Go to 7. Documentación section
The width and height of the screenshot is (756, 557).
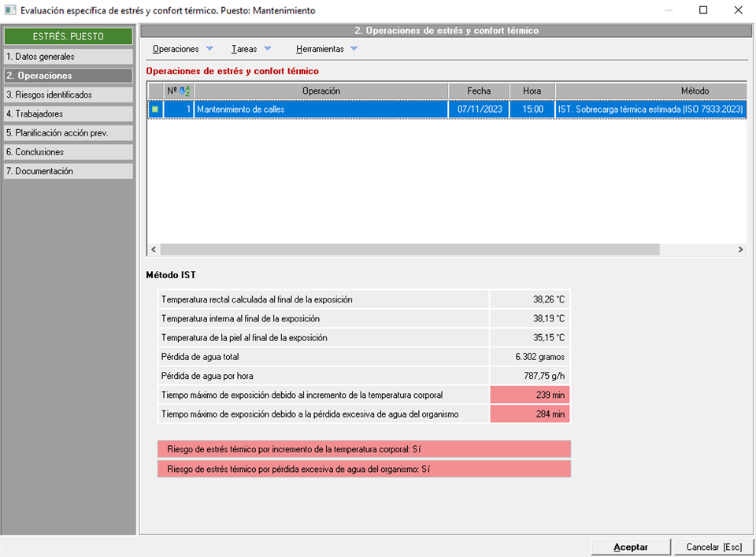click(68, 171)
